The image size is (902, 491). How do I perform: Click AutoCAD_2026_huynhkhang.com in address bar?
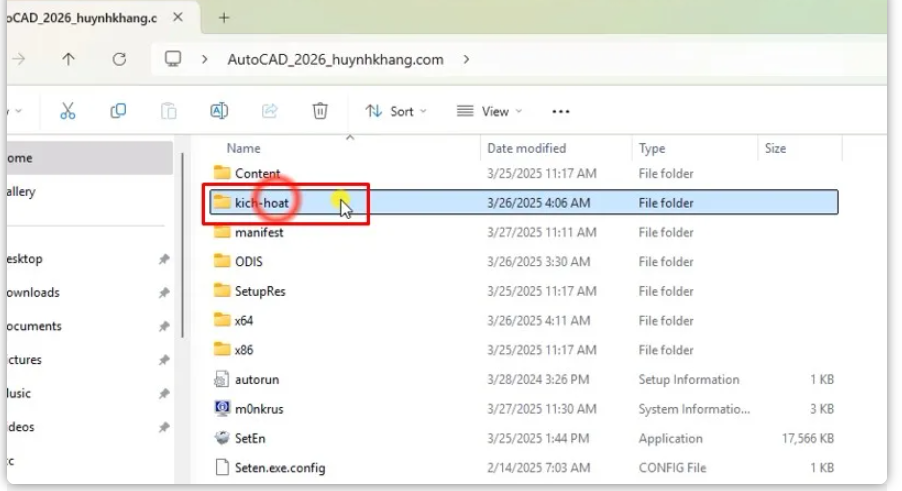coord(335,59)
